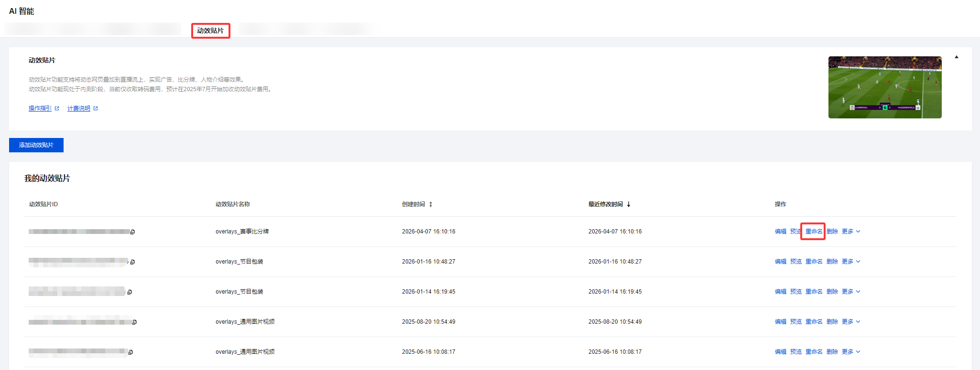Click 创建时间 cell 2025-08-20 10:54:49

429,322
